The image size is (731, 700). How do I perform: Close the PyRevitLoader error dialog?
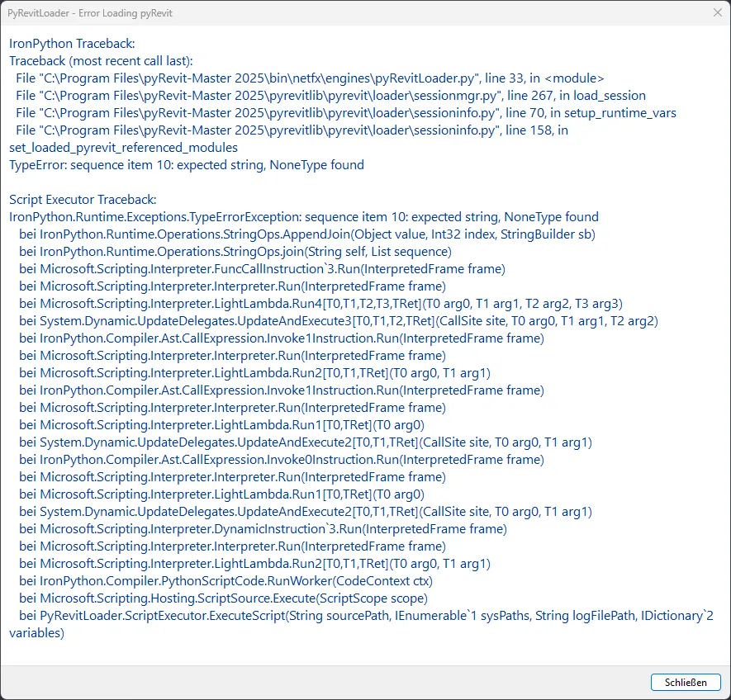[718, 12]
